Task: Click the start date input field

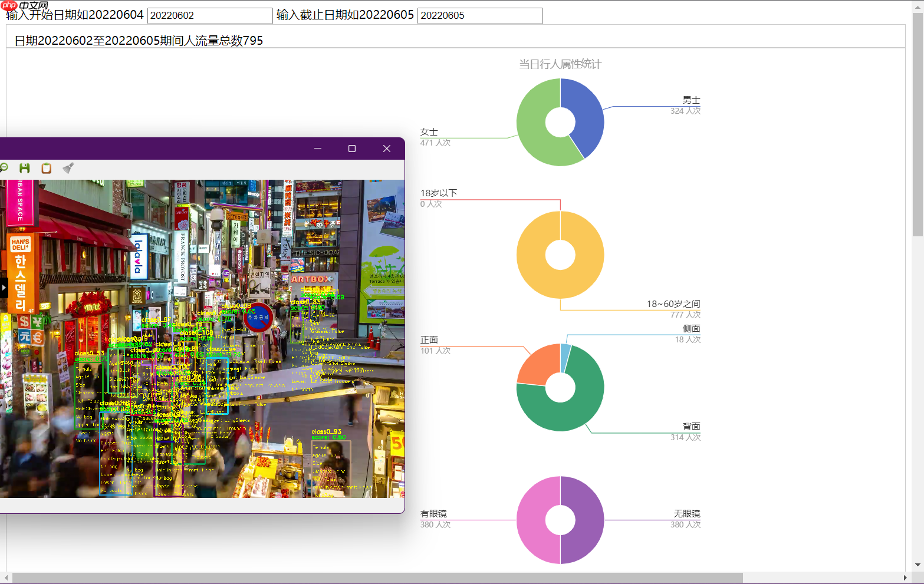Action: tap(210, 16)
